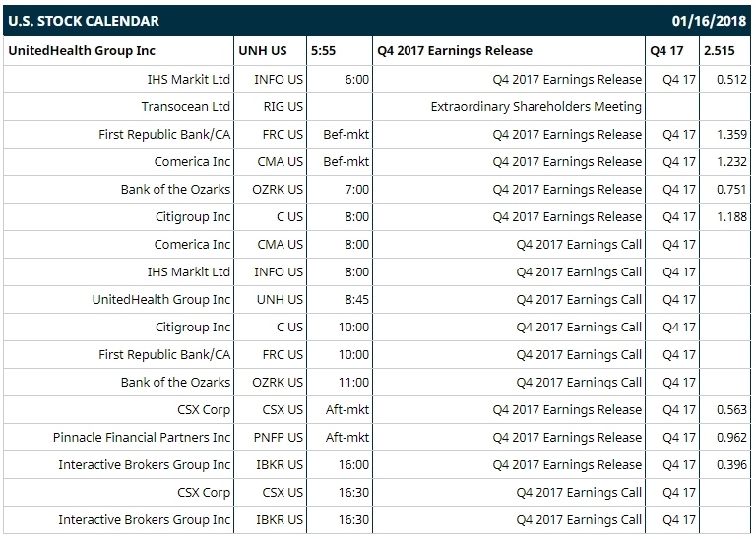The height and width of the screenshot is (539, 756).
Task: Click the 11:00 time cell
Action: click(353, 382)
